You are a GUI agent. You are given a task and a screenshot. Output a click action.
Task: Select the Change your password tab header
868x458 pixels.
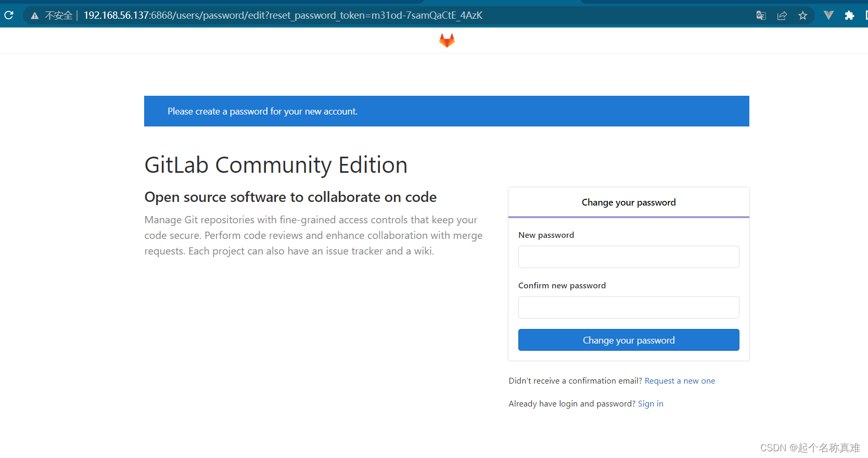coord(629,202)
